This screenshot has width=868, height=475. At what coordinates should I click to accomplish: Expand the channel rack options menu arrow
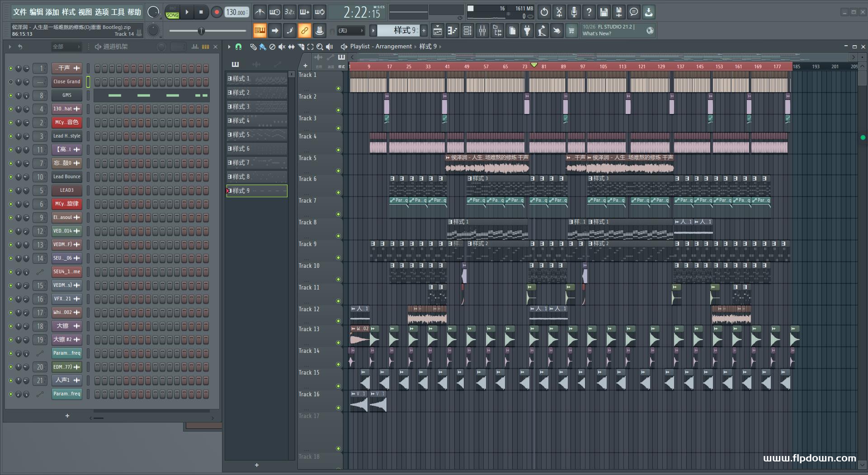[9, 47]
